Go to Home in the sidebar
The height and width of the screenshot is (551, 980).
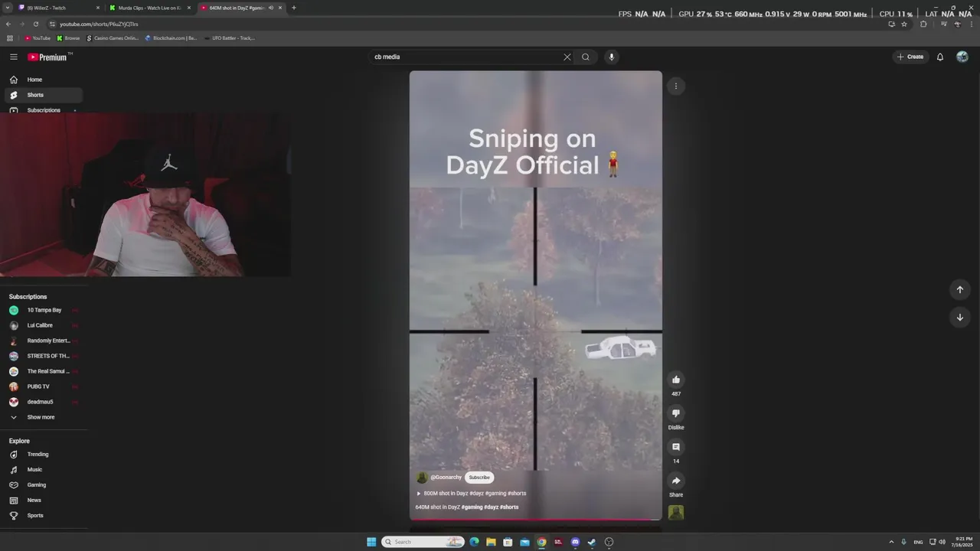(x=44, y=80)
